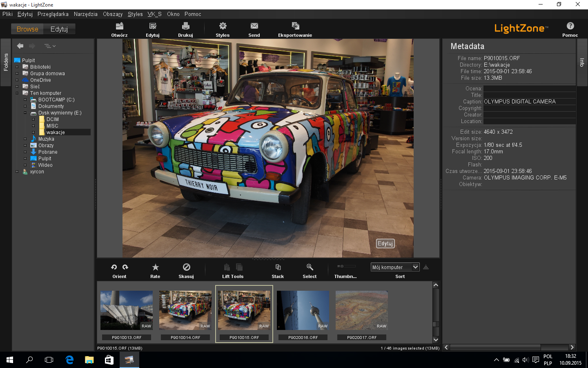This screenshot has height=368, width=588.
Task: Open the Narzędzia menu
Action: (x=86, y=14)
